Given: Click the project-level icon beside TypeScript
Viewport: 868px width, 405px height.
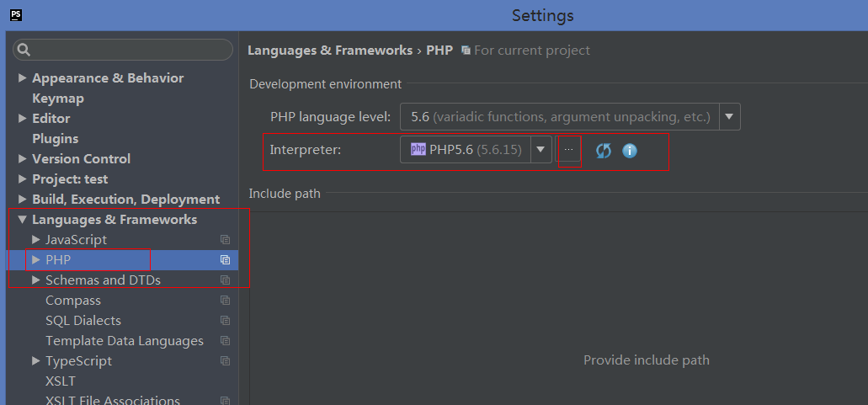Looking at the screenshot, I should [225, 361].
